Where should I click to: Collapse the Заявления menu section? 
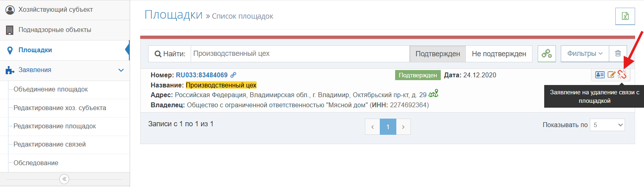click(x=121, y=70)
